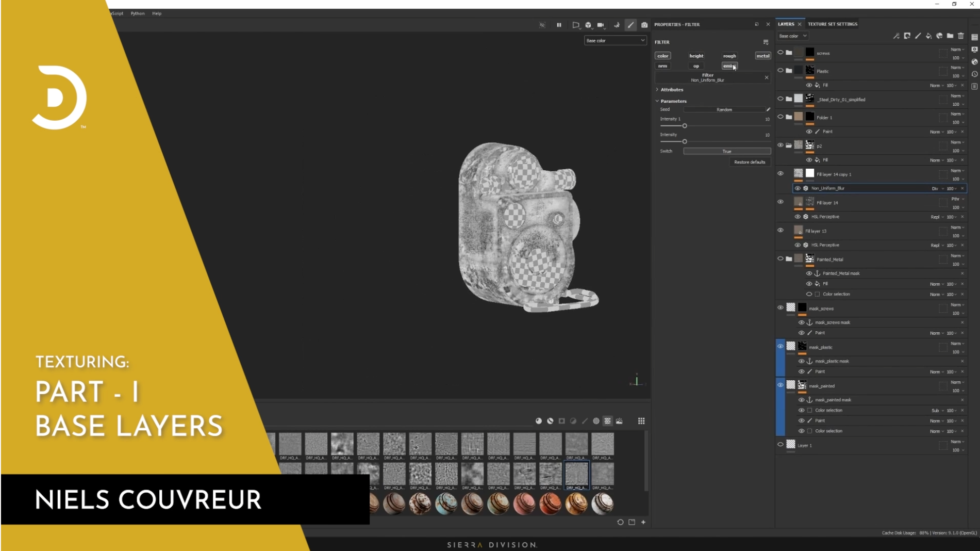Select the Layers tab
The image size is (980, 551).
pyautogui.click(x=786, y=24)
